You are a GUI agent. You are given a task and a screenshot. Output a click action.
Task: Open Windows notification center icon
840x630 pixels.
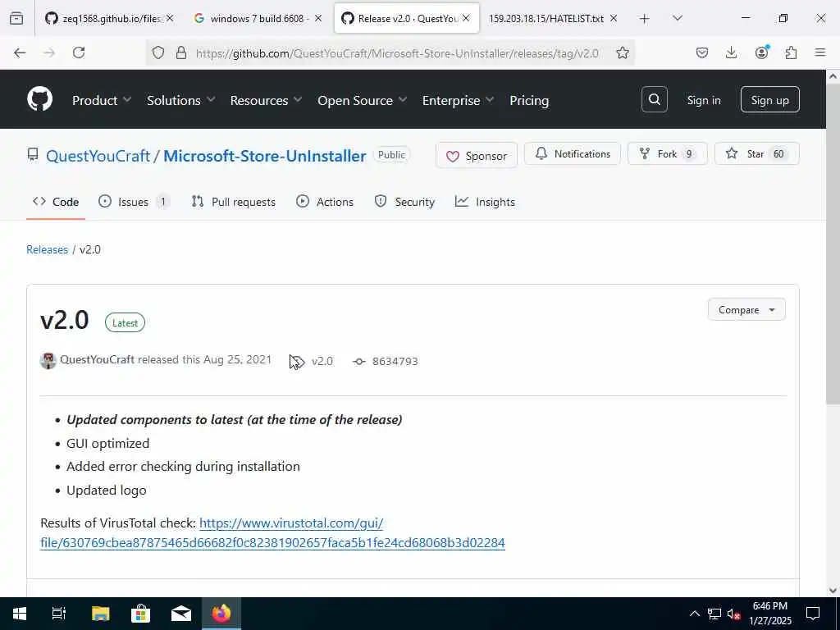click(813, 614)
